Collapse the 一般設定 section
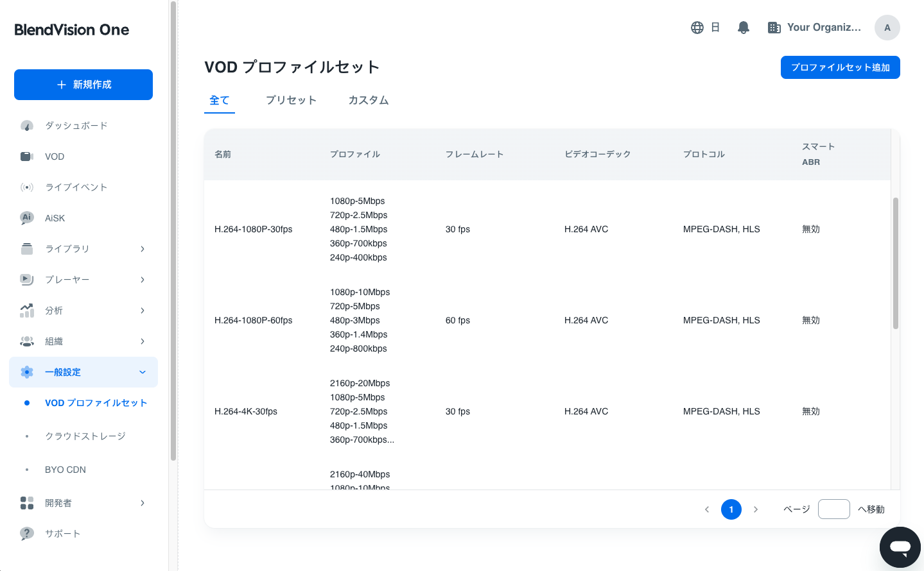This screenshot has height=571, width=924. [143, 372]
